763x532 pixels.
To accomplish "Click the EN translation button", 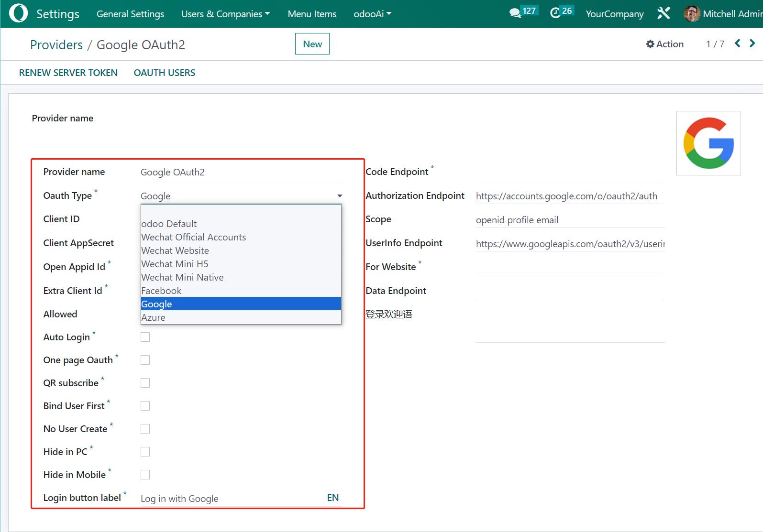I will (x=333, y=498).
